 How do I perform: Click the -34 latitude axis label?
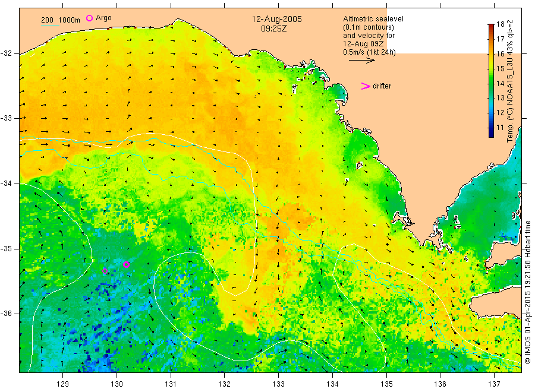click(x=6, y=184)
